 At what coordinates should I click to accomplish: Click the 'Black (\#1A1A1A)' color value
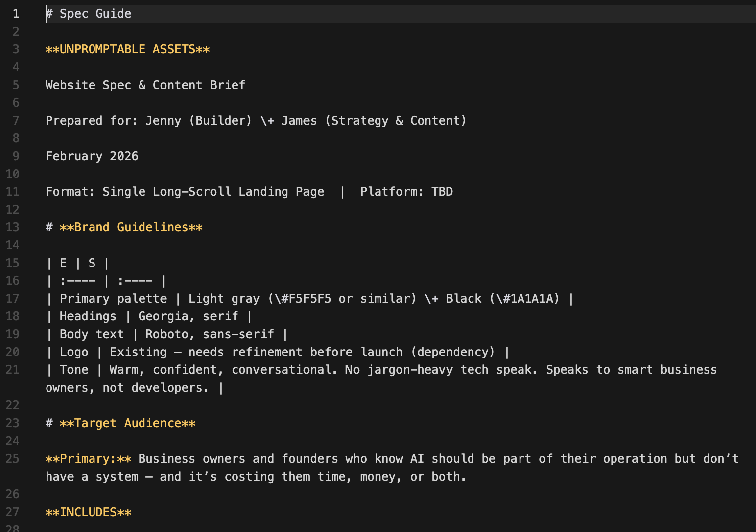pyautogui.click(x=503, y=299)
